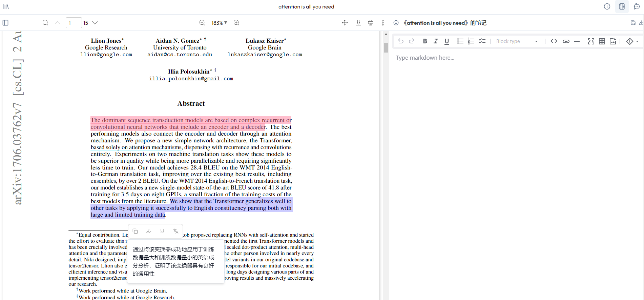This screenshot has height=300, width=644.
Task: Click the email llion@google.com
Action: [106, 55]
